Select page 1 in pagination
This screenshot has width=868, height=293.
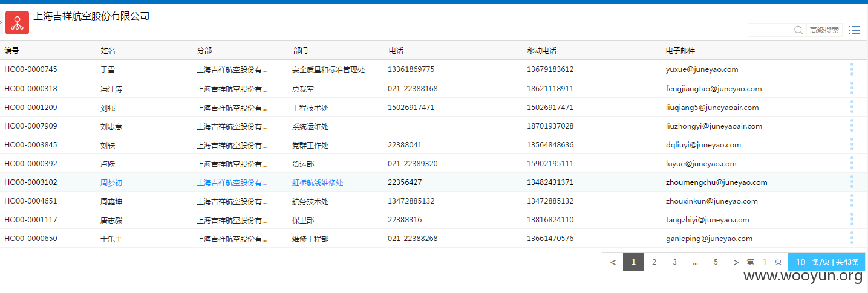633,262
